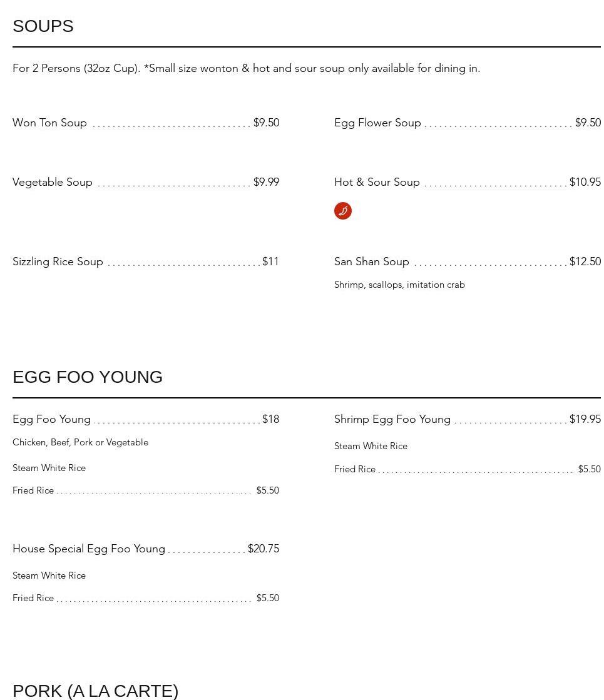Click the SOUPS section heading
Screen dimensions: 604x700
[43, 26]
